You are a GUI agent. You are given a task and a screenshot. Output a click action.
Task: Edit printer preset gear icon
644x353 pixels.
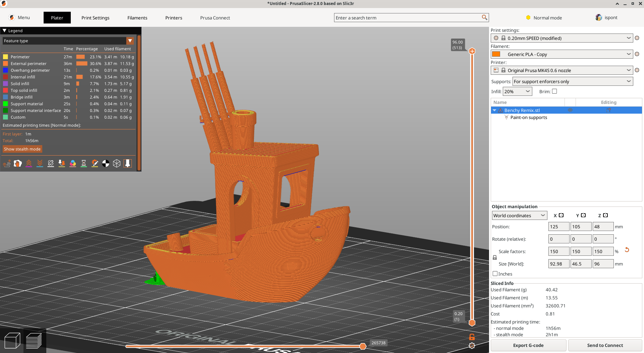(637, 70)
